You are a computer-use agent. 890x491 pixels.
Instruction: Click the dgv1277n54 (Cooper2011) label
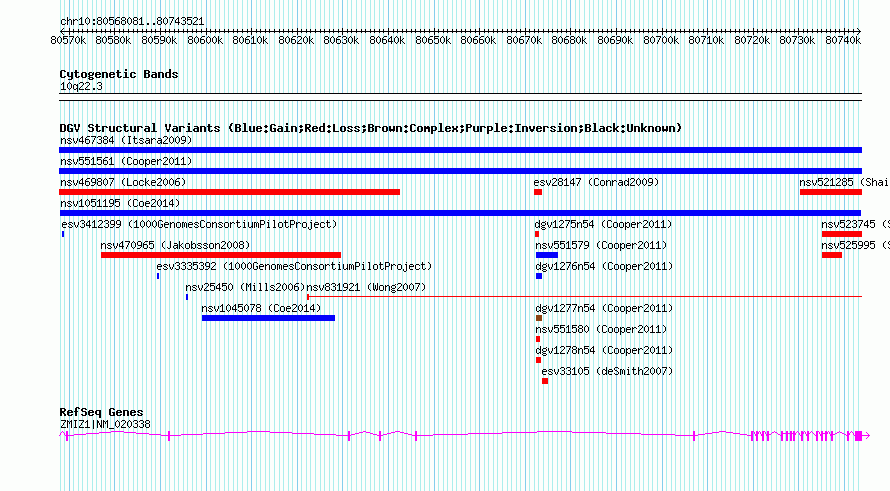point(604,308)
